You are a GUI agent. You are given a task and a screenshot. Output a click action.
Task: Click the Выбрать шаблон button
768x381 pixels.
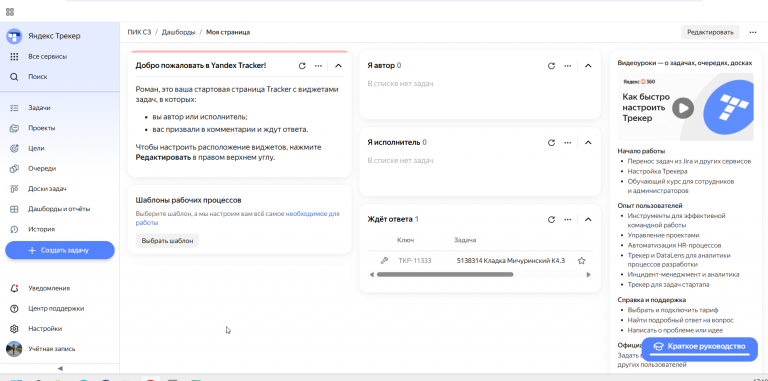coord(168,241)
